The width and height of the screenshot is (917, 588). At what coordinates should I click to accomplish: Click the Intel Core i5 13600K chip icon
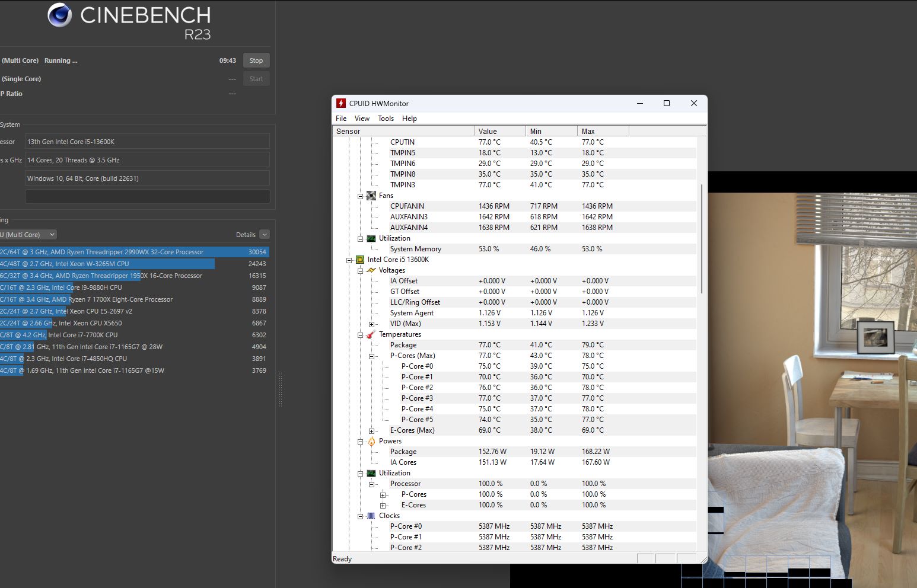360,260
